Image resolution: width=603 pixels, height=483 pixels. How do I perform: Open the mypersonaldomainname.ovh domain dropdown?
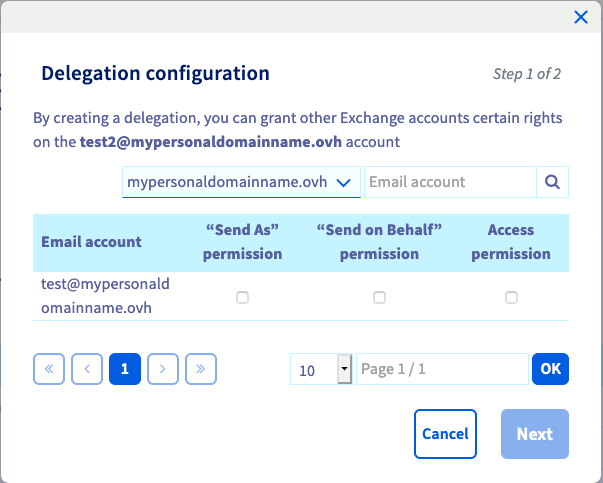[x=241, y=182]
